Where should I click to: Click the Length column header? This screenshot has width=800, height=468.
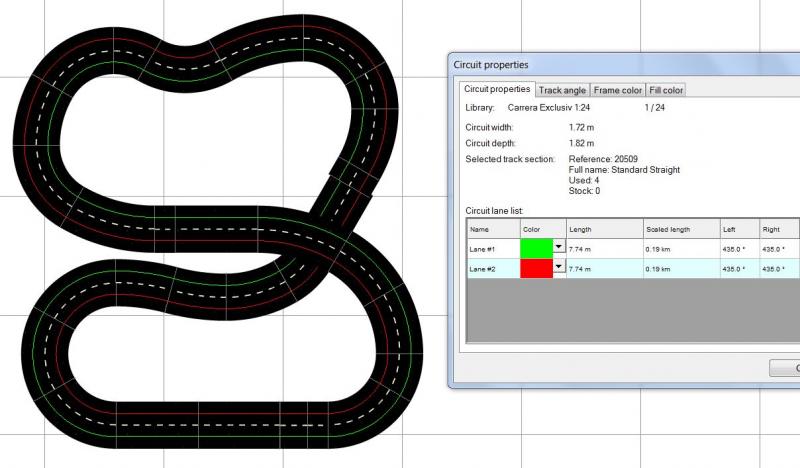pos(604,229)
